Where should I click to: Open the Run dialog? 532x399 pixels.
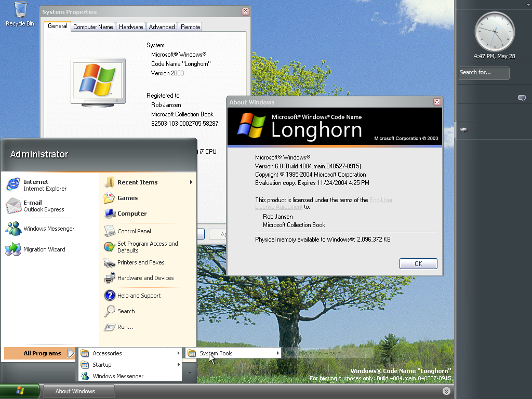(124, 327)
